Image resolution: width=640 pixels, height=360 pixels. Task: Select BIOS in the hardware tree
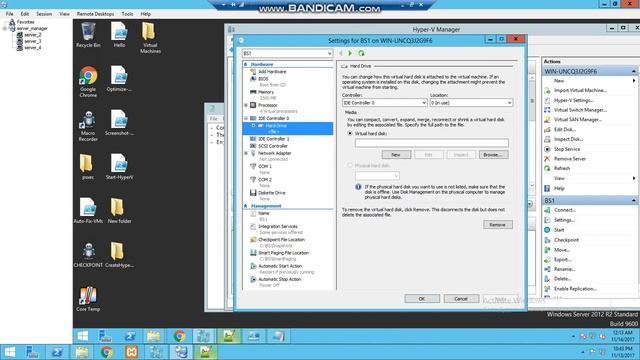[263, 79]
